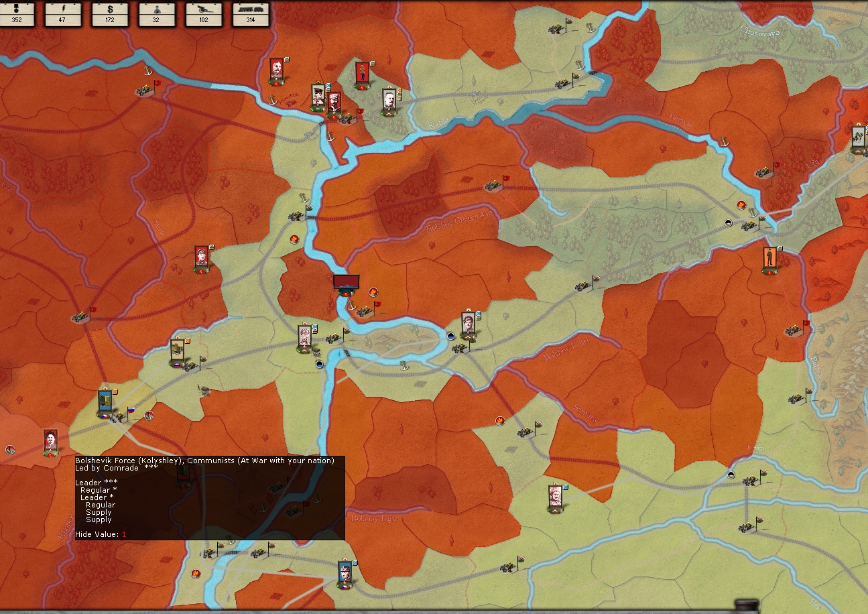Click the lightning bolt resource showing 47
This screenshot has height=614, width=868.
pos(64,13)
